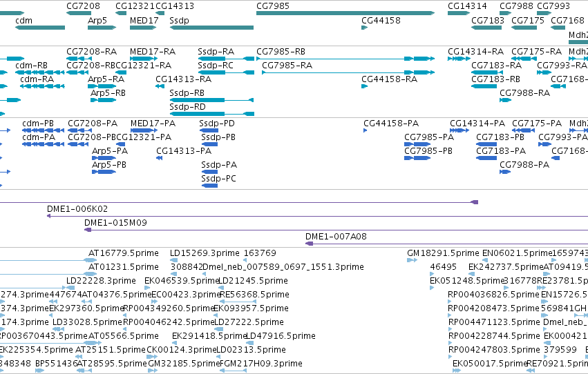Click the RP004247803.5prime EST label
Image resolution: width=588 pixels, height=374 pixels.
(x=494, y=349)
